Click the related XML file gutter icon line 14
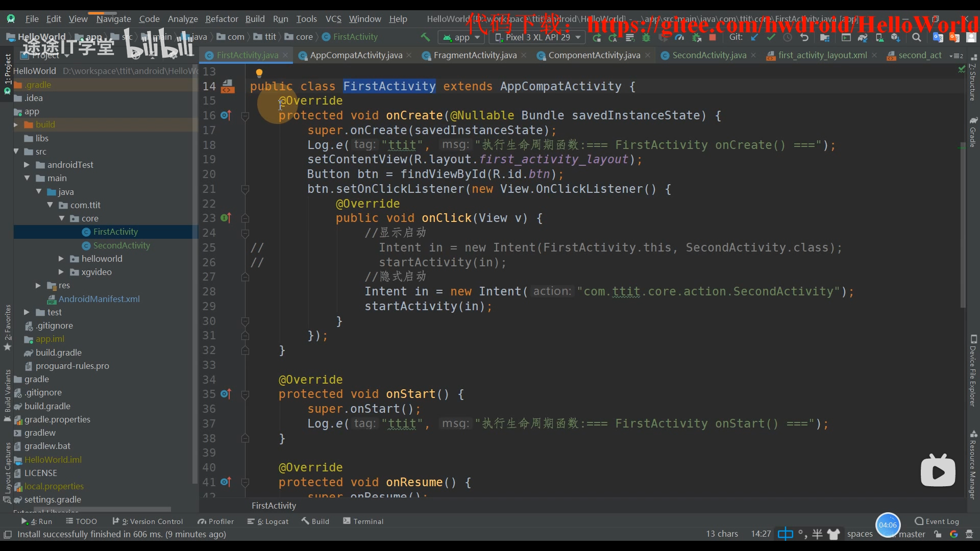This screenshot has height=551, width=980. 228,86
